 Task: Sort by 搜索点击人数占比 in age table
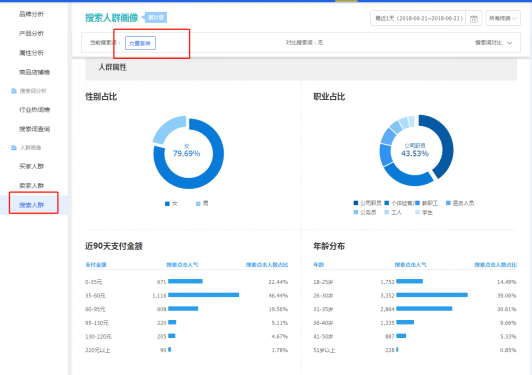coord(496,265)
